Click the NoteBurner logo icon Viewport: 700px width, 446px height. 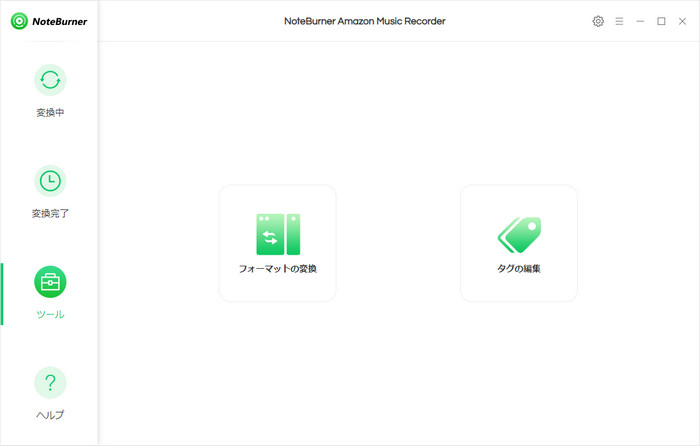[x=19, y=21]
